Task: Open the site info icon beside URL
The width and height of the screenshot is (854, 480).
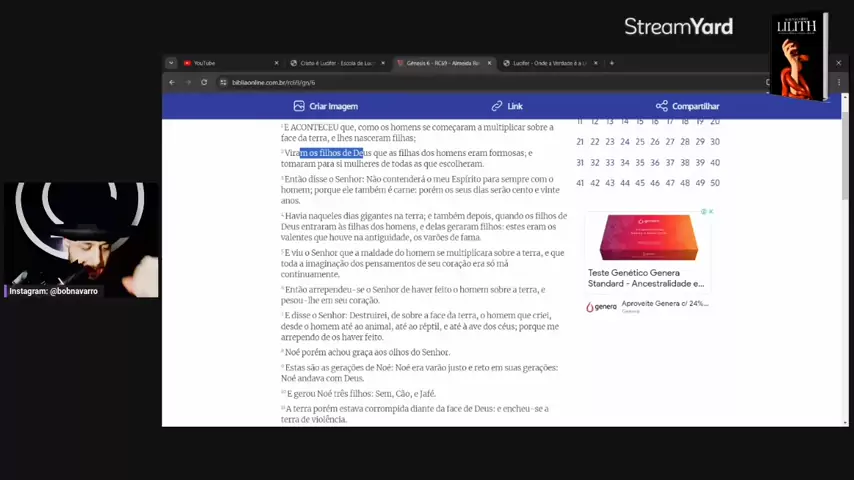Action: pos(223,82)
